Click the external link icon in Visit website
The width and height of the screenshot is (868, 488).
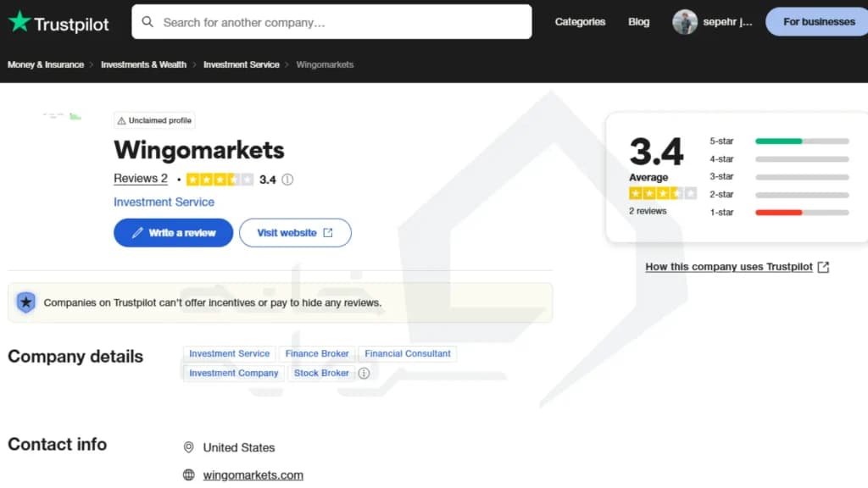coord(328,233)
